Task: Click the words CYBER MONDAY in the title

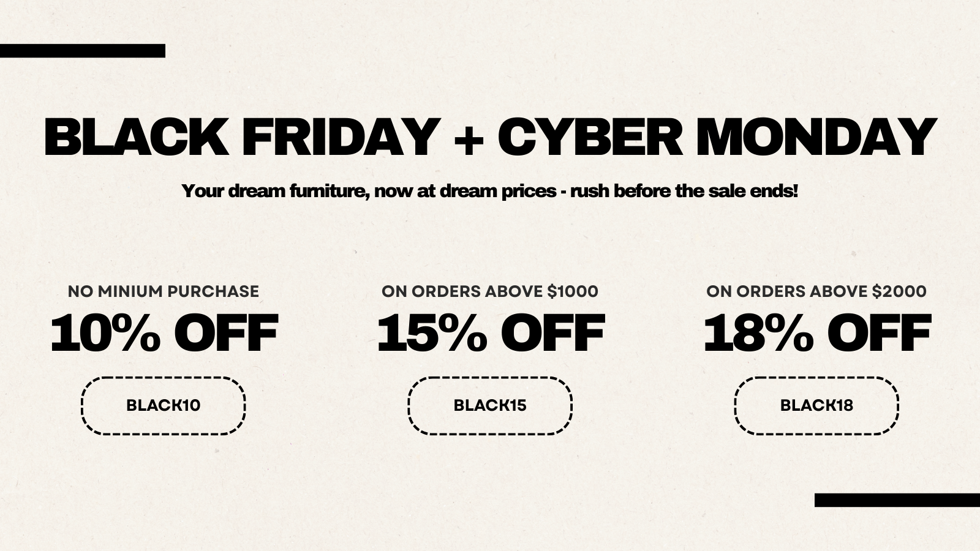Action: [717, 137]
